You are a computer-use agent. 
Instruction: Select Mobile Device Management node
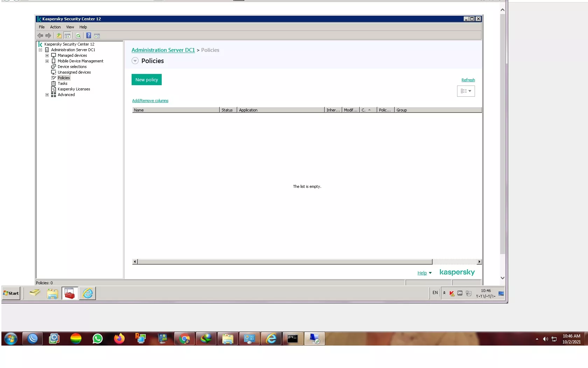coord(80,61)
